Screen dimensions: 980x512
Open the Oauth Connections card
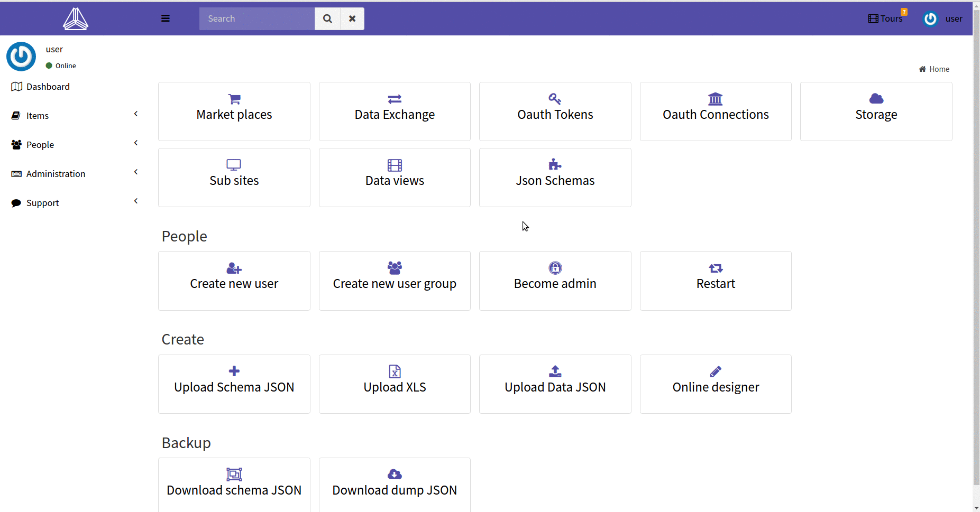(716, 111)
